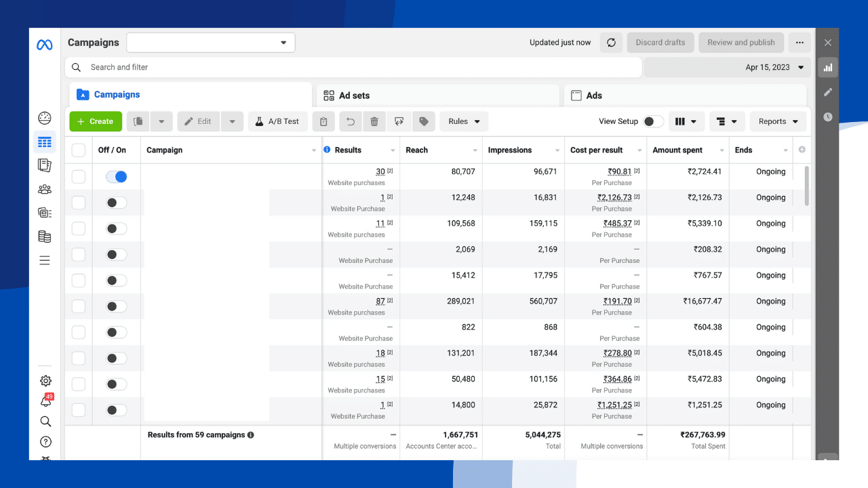
Task: Click the export arrow icon beside the trash
Action: click(x=399, y=121)
